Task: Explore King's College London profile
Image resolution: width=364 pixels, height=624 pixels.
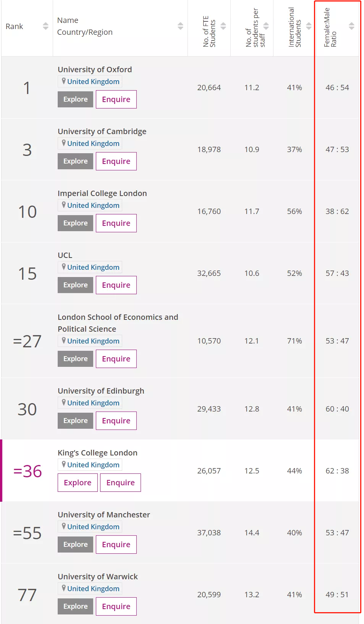Action: 78,483
